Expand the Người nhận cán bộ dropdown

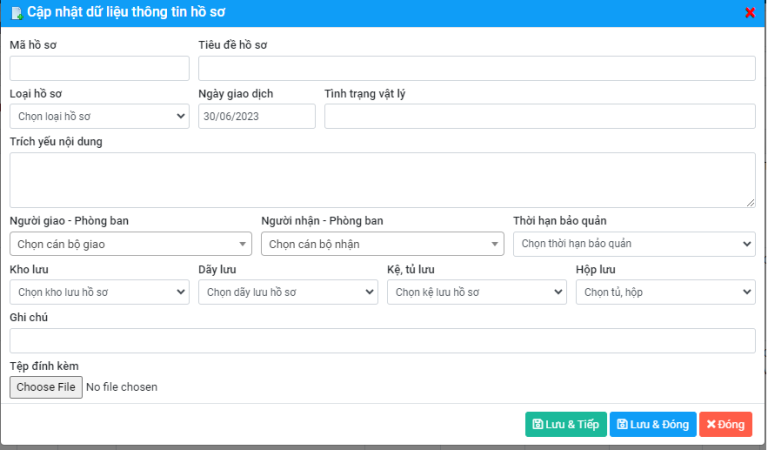tap(382, 244)
